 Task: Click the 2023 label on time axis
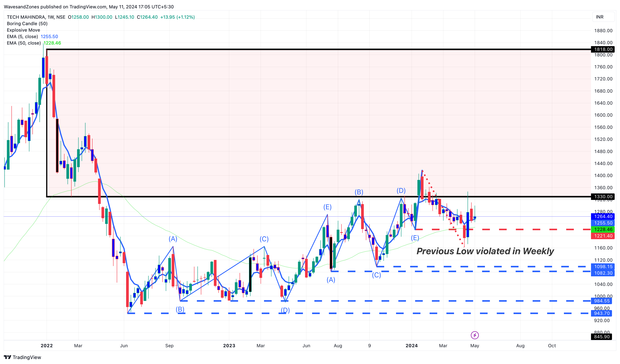(229, 346)
